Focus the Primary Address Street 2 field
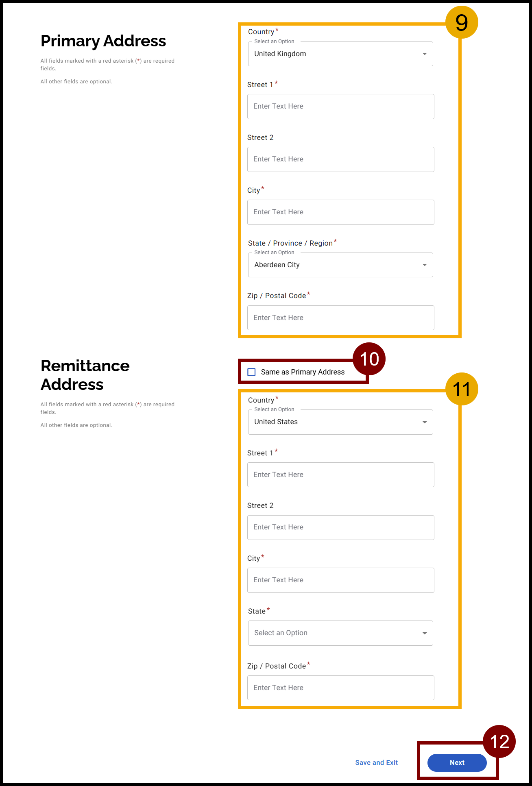Image resolution: width=532 pixels, height=786 pixels. pos(340,159)
